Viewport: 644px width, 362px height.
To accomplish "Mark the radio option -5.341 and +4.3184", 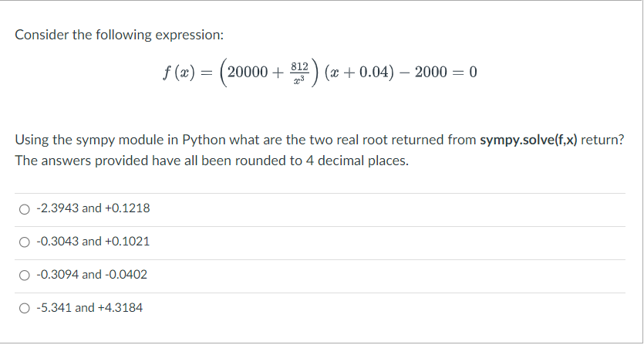I will (24, 308).
